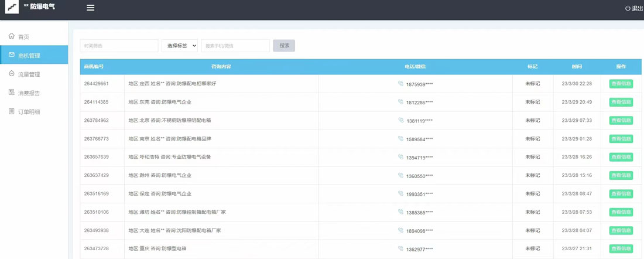Click timestamp 23/3/29 07:33

coord(577,120)
